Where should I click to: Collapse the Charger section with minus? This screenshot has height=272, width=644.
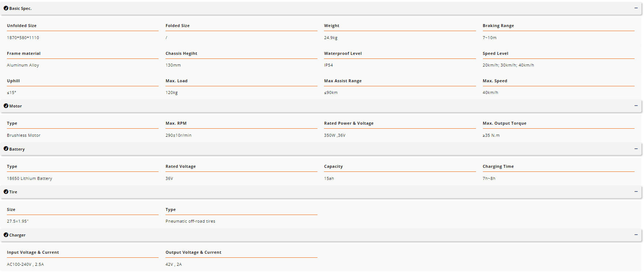point(636,235)
